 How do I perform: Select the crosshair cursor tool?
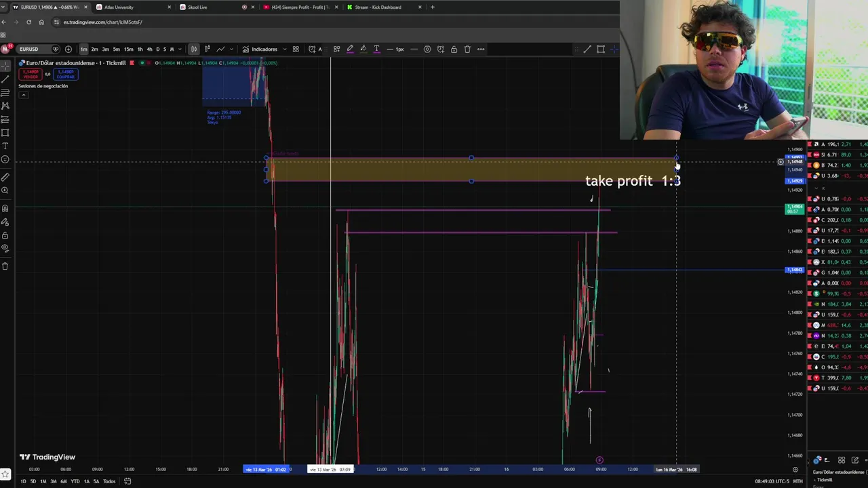tap(5, 66)
